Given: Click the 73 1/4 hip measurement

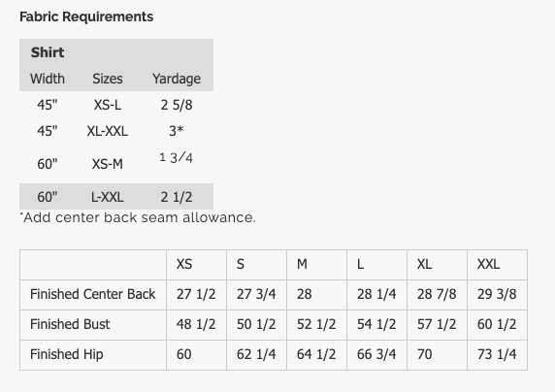Looking at the screenshot, I should tap(497, 354).
